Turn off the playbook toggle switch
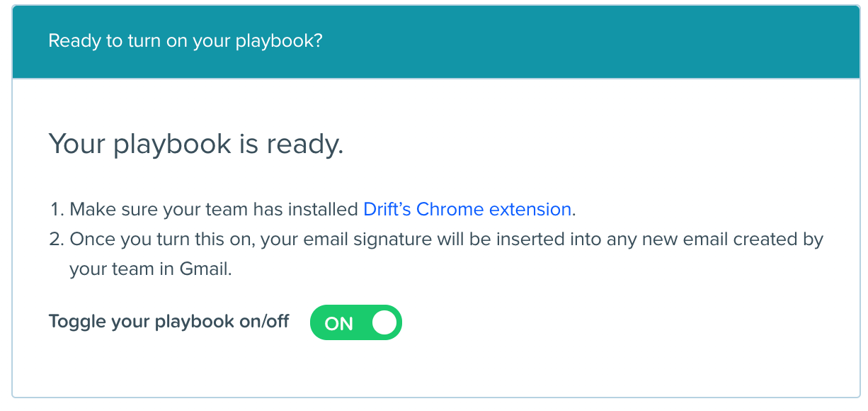The image size is (868, 411). coord(355,322)
